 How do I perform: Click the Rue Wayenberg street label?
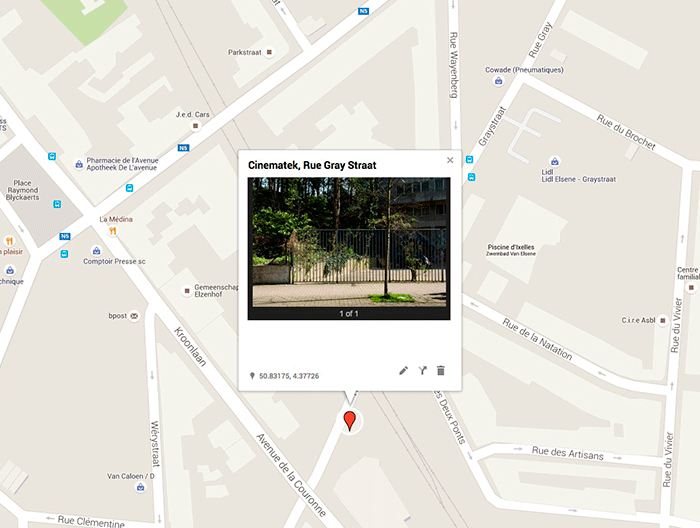[x=453, y=65]
